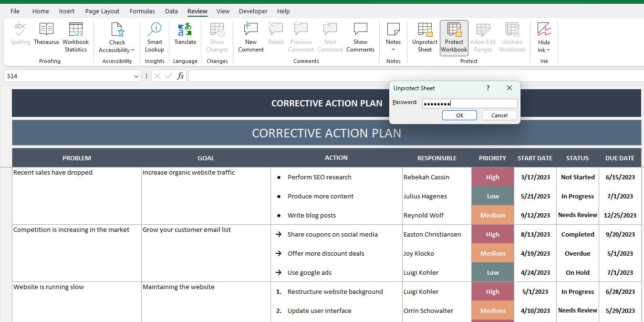This screenshot has height=322, width=644.
Task: Click Unprotect Sheet
Action: (424, 37)
